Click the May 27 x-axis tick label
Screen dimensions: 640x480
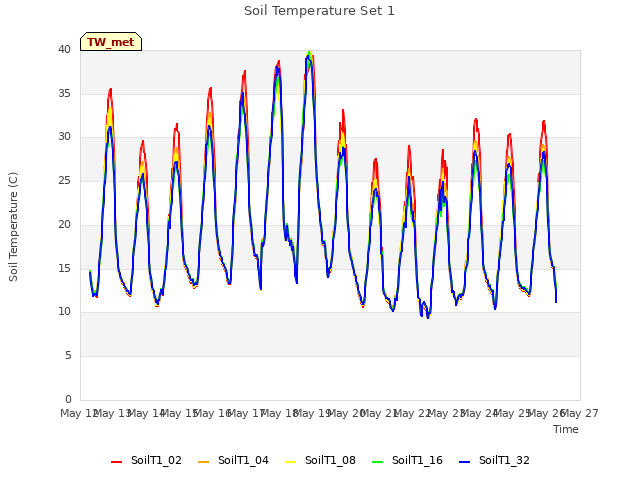tap(580, 413)
